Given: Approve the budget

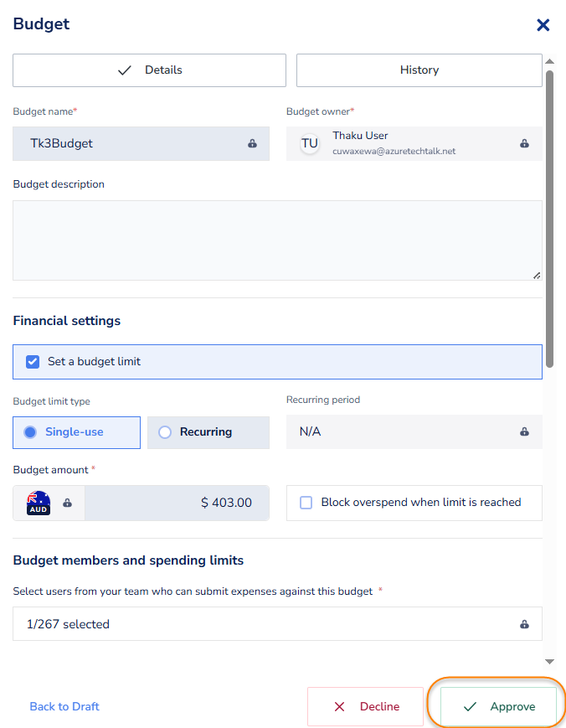Looking at the screenshot, I should 499,706.
